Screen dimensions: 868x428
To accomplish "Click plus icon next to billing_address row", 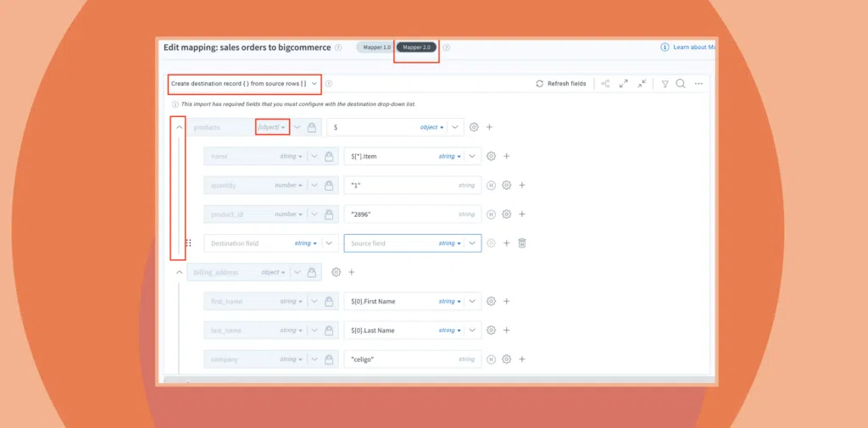I will pyautogui.click(x=352, y=273).
